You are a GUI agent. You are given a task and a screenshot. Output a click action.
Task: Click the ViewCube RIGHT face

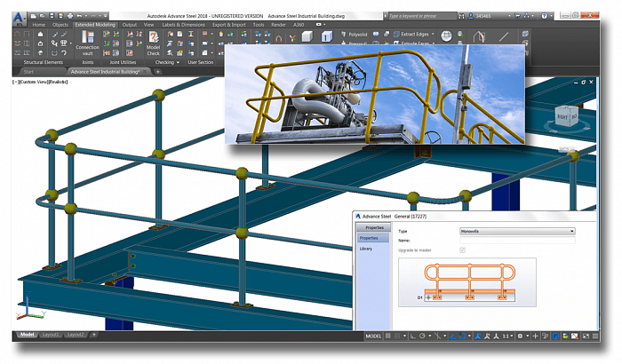pos(562,116)
